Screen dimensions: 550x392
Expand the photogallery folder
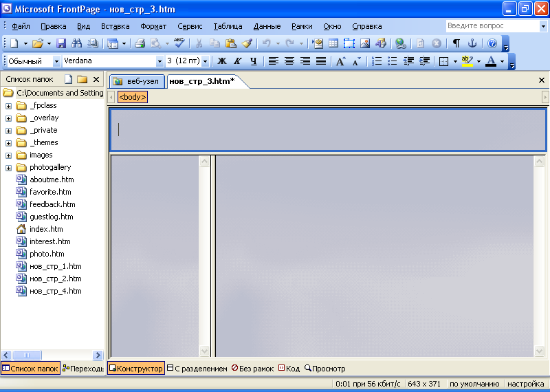[8, 168]
